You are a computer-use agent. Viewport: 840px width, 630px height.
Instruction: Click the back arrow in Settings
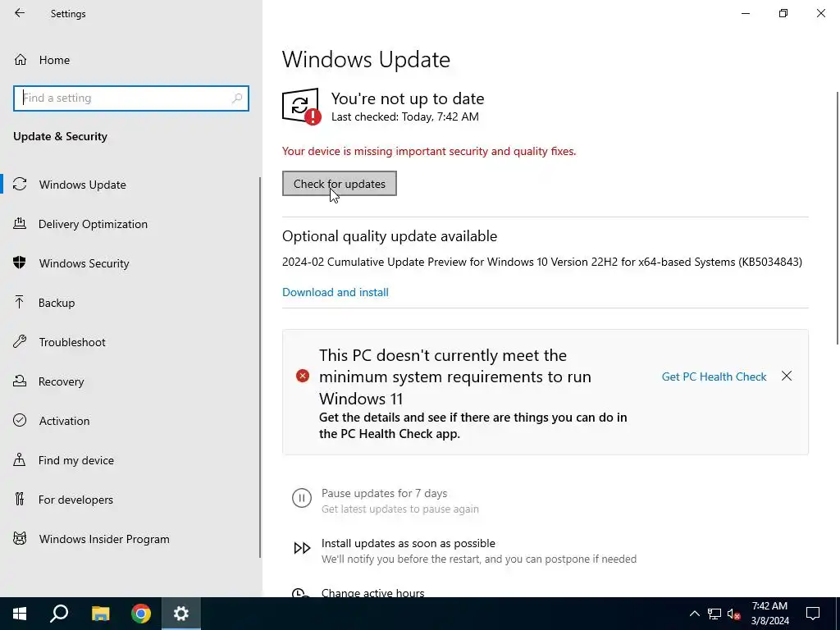pyautogui.click(x=20, y=13)
